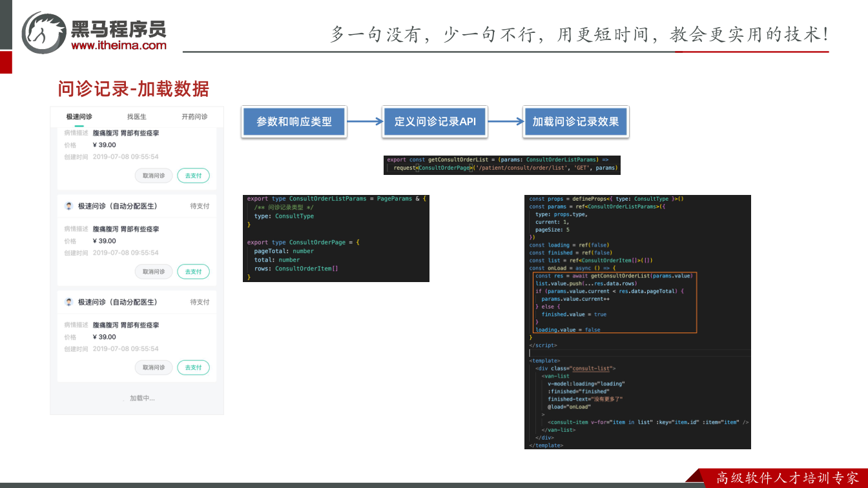
Task: Click the 'const finished = ref(false)' line
Action: coord(570,253)
